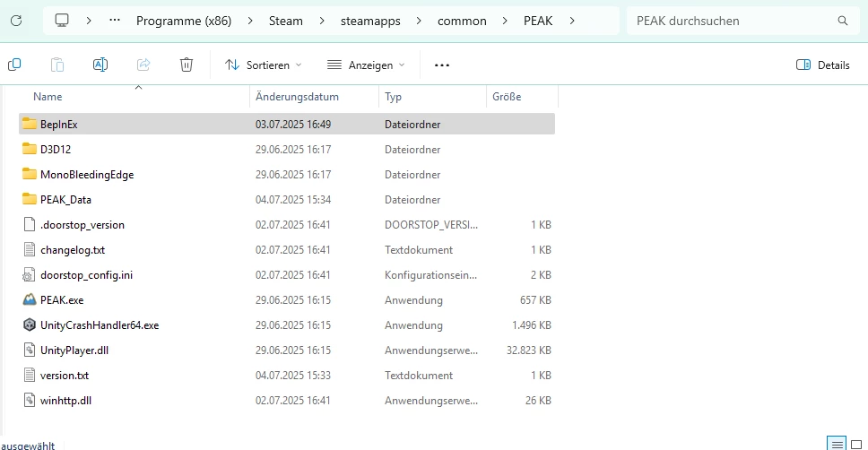The height and width of the screenshot is (450, 868).
Task: Select the MonoBleedingEdge folder icon
Action: pos(30,174)
